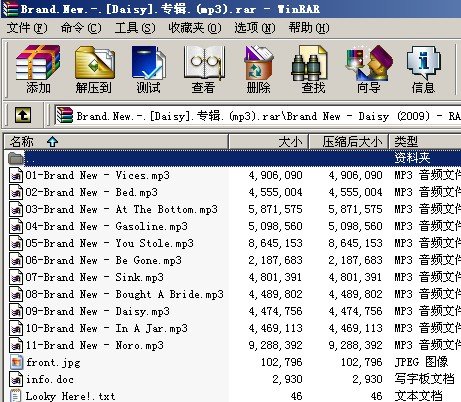Click the WinRAR icon in the title bar

(10, 9)
